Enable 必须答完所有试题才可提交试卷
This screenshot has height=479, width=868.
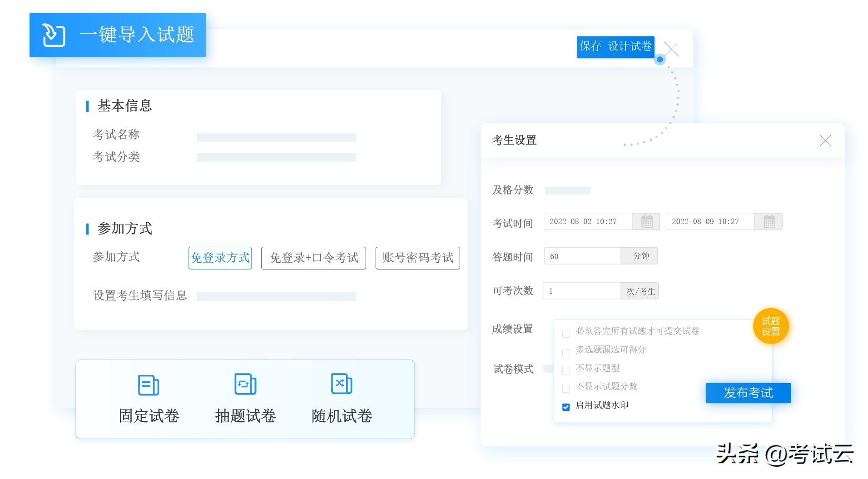(x=565, y=333)
